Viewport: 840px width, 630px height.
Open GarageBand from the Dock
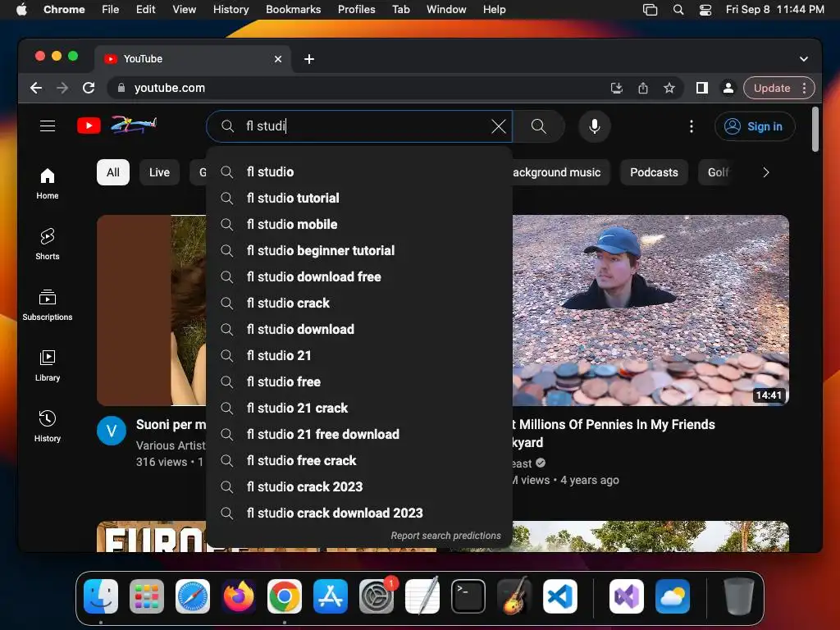tap(514, 596)
